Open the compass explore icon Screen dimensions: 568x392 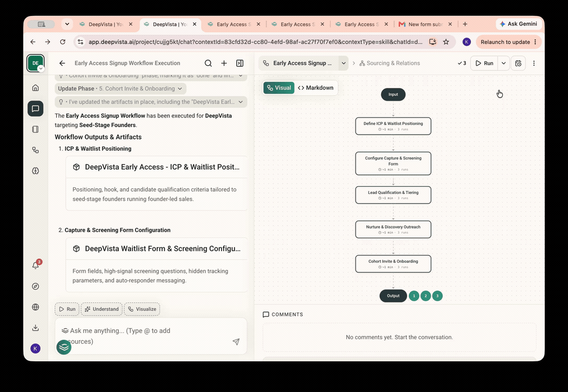35,286
